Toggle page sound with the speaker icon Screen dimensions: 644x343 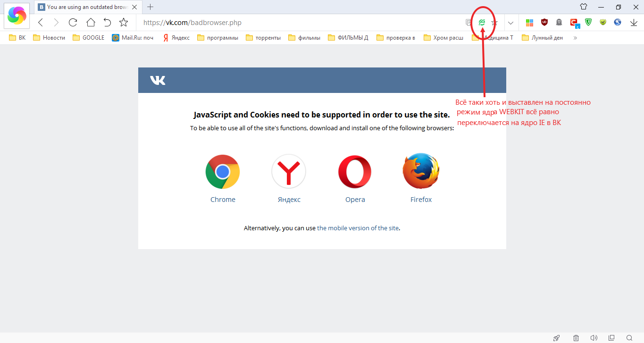tap(594, 338)
